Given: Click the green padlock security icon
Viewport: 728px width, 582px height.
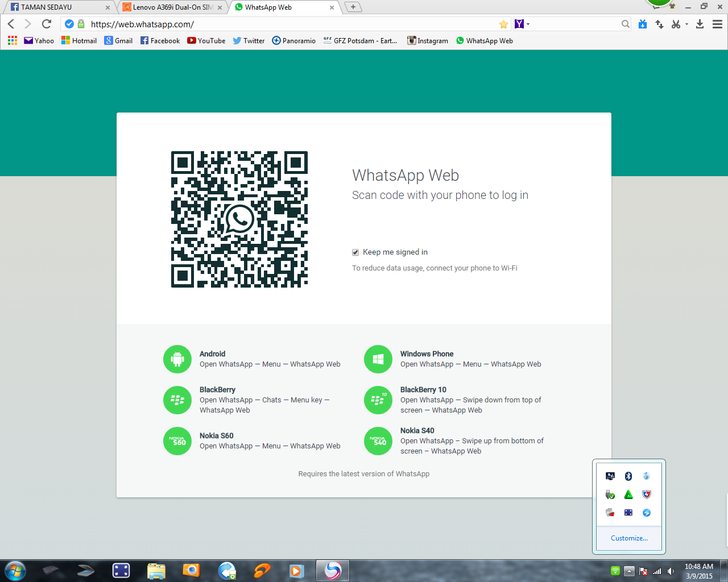Looking at the screenshot, I should tap(81, 24).
